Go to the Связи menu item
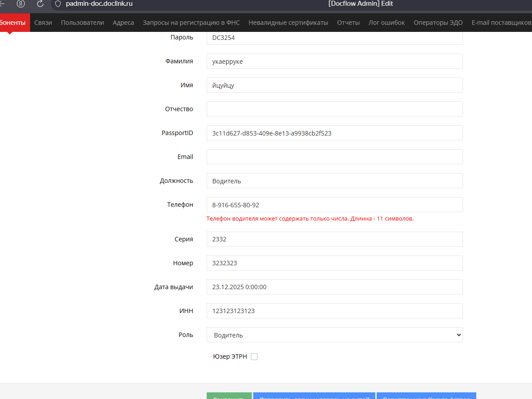Image resolution: width=532 pixels, height=399 pixels. tap(43, 23)
